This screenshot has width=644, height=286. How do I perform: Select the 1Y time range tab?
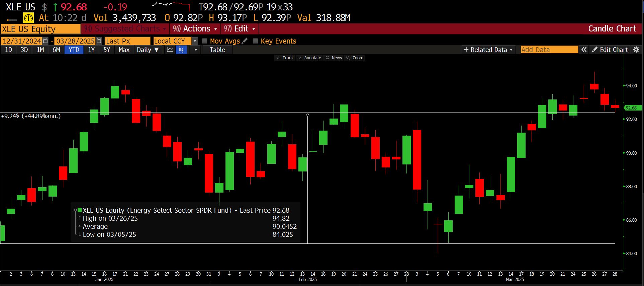coord(91,50)
